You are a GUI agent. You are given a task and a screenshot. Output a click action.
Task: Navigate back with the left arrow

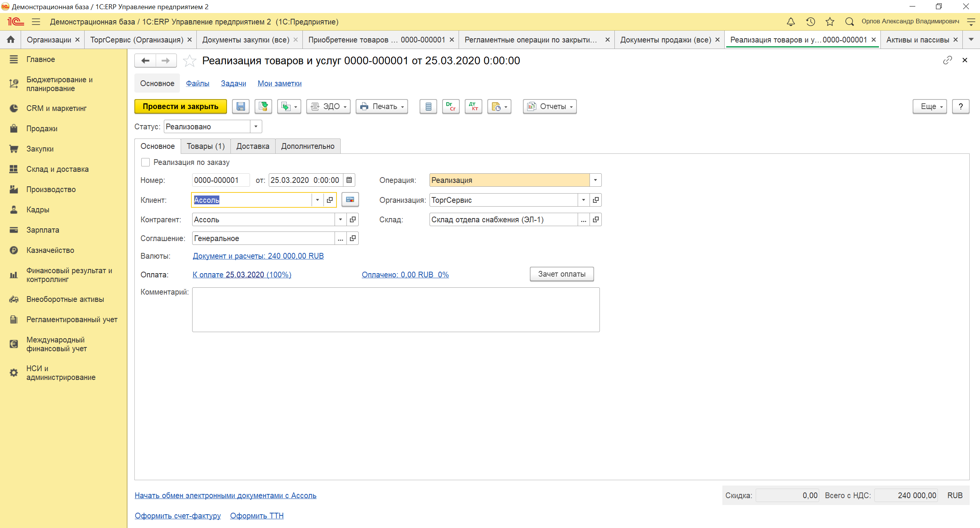pos(145,60)
